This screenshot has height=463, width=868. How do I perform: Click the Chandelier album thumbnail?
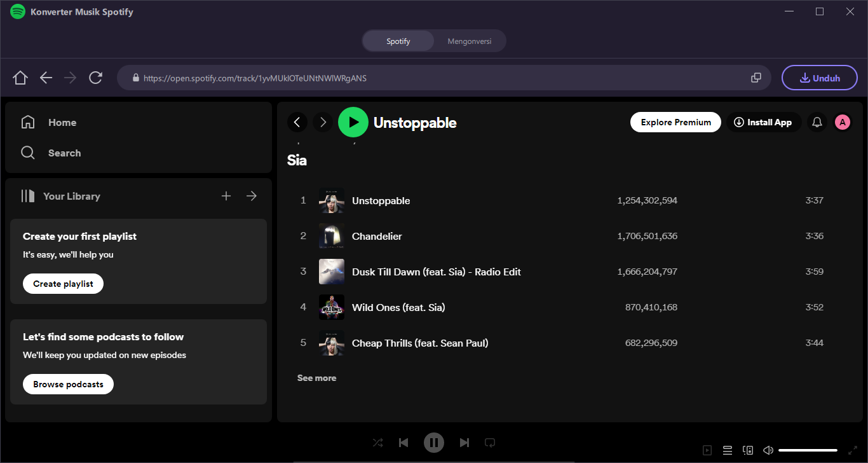[x=332, y=236]
